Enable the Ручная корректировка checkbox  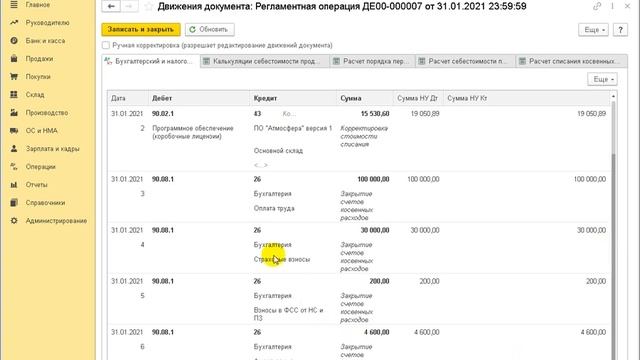[x=106, y=45]
